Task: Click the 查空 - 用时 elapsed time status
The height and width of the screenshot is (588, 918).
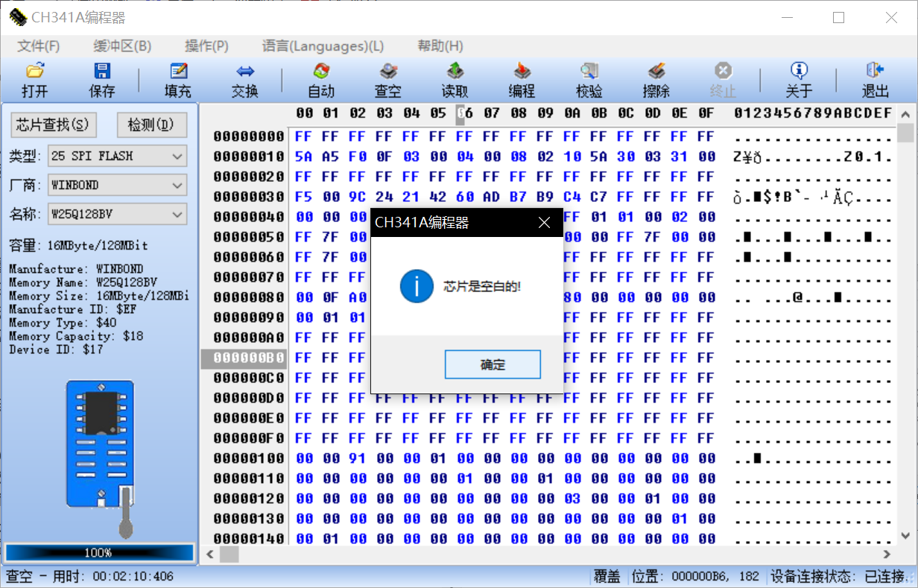Action: click(90, 576)
